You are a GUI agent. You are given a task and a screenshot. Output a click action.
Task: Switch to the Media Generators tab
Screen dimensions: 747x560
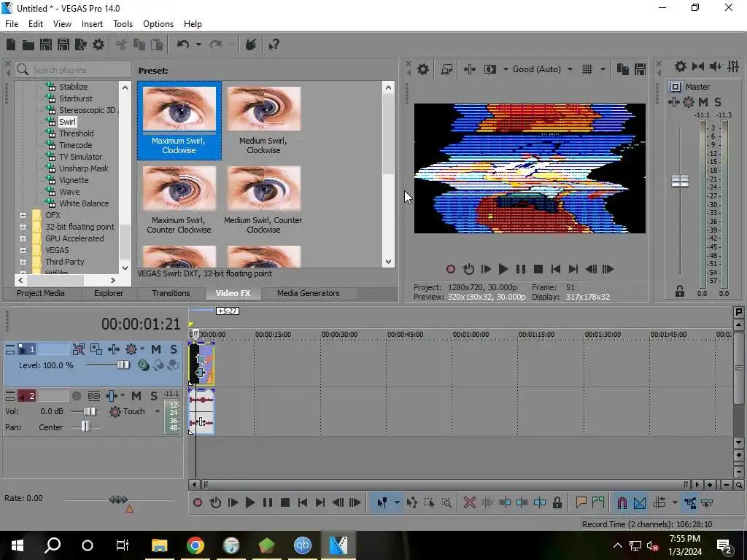pos(309,293)
